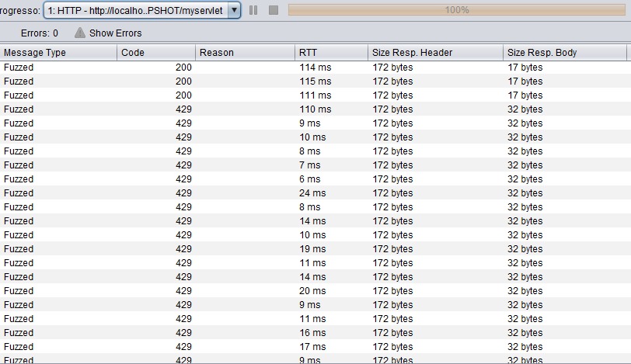Image resolution: width=631 pixels, height=364 pixels.
Task: Click code 200 in the 114 ms row
Action: pyautogui.click(x=183, y=67)
